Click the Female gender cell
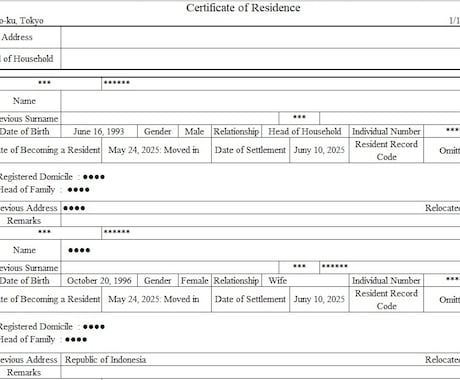This screenshot has height=380, width=460. tap(194, 281)
